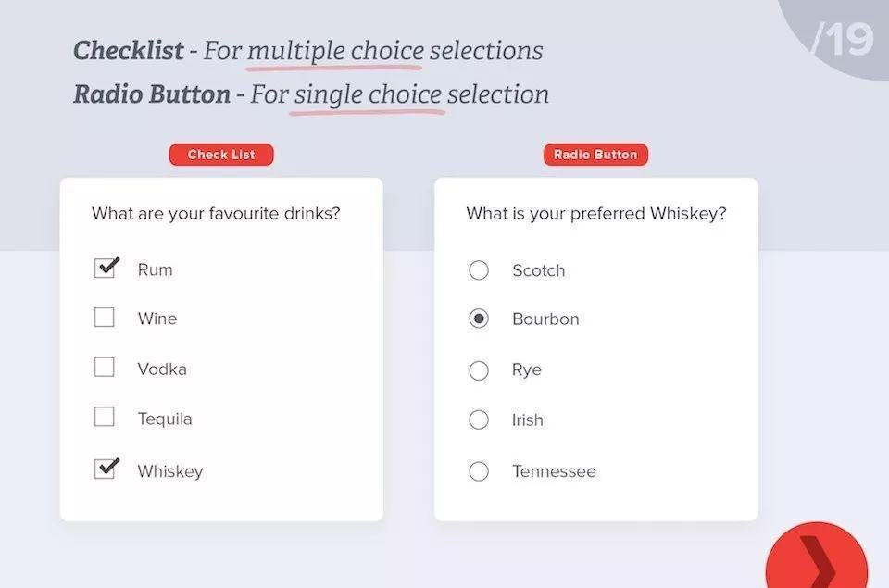Viewport: 889px width, 588px height.
Task: Click the selected Bourbon radio button
Action: click(479, 319)
